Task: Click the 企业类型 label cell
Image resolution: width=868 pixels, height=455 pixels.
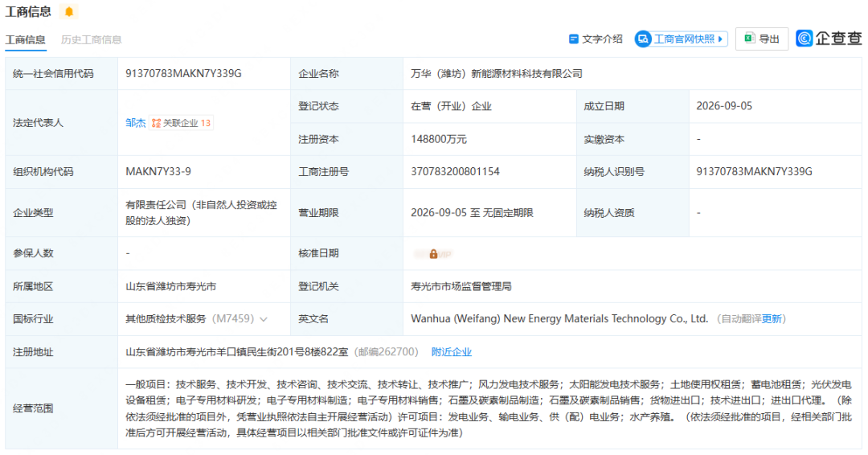Action: point(61,212)
